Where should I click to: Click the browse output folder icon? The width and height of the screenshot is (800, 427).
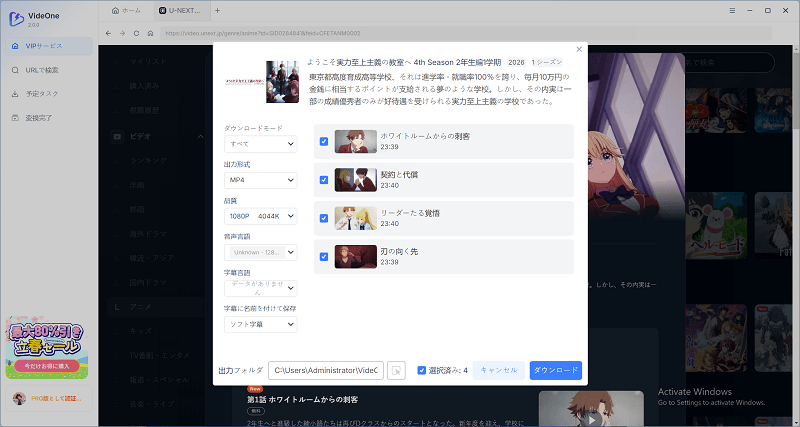click(396, 370)
